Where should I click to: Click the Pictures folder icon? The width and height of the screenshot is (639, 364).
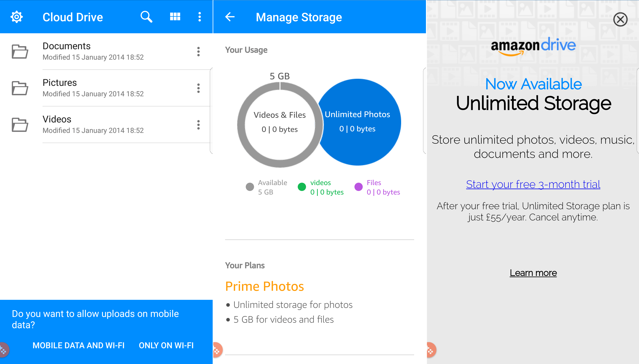click(x=20, y=88)
